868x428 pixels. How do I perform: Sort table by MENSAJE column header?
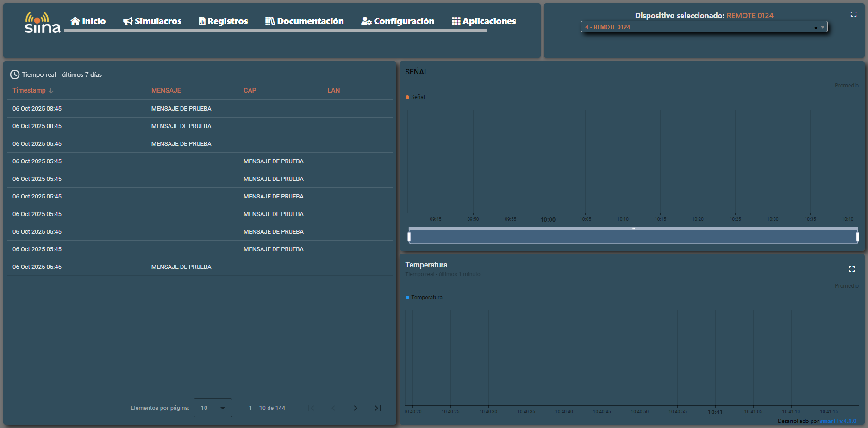coord(166,90)
